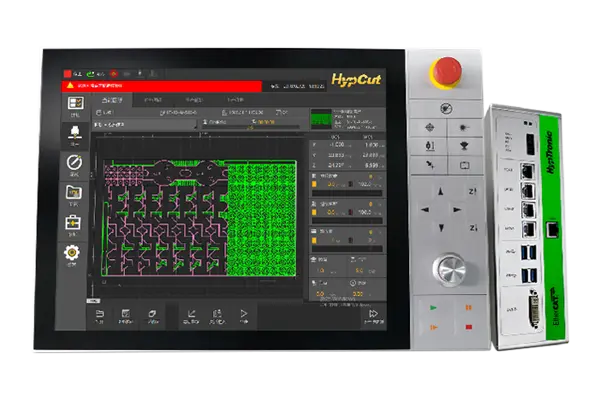Image resolution: width=600 pixels, height=400 pixels.
Task: Hit the red emergency stop button
Action: pyautogui.click(x=446, y=72)
